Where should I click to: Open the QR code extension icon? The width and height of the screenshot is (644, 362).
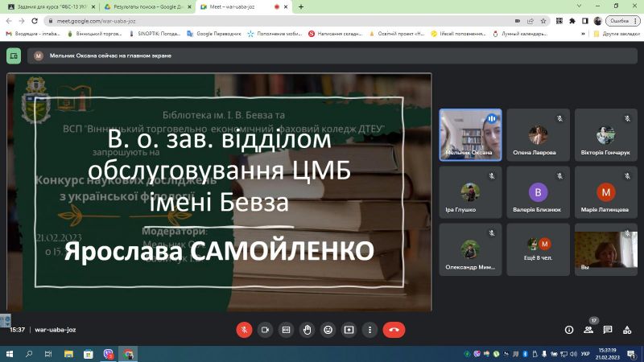click(x=559, y=21)
